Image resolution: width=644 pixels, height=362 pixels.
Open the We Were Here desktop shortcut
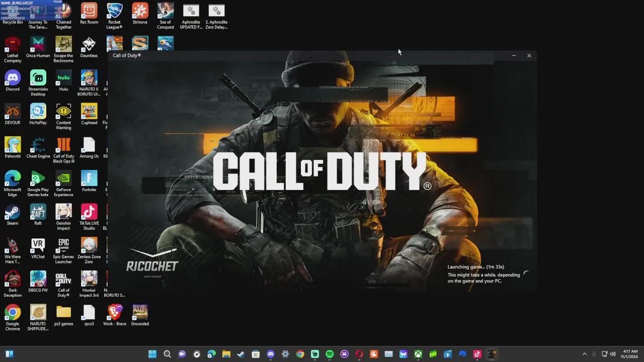(13, 250)
